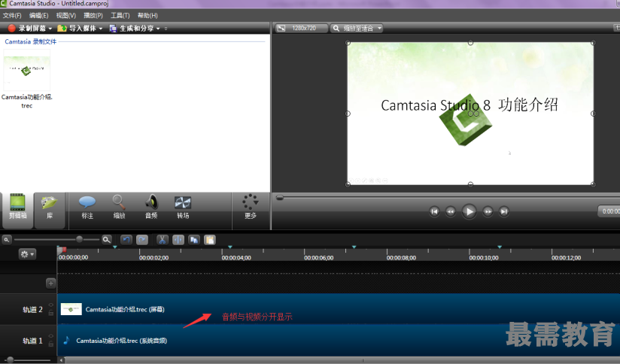620x364 pixels.
Task: Toggle visibility eye of 轨道 1
Action: 50,336
